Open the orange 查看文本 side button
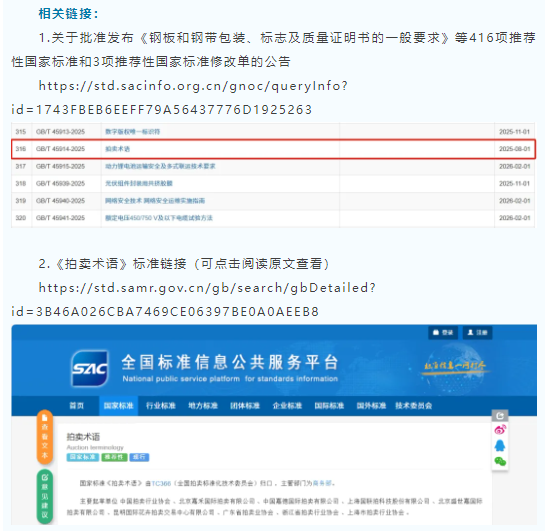This screenshot has height=531, width=548. pyautogui.click(x=45, y=437)
